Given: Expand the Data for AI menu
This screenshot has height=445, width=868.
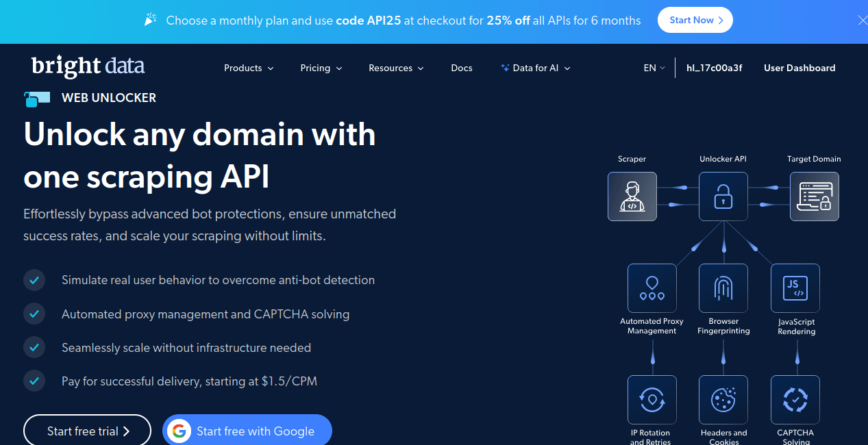Looking at the screenshot, I should click(x=535, y=68).
